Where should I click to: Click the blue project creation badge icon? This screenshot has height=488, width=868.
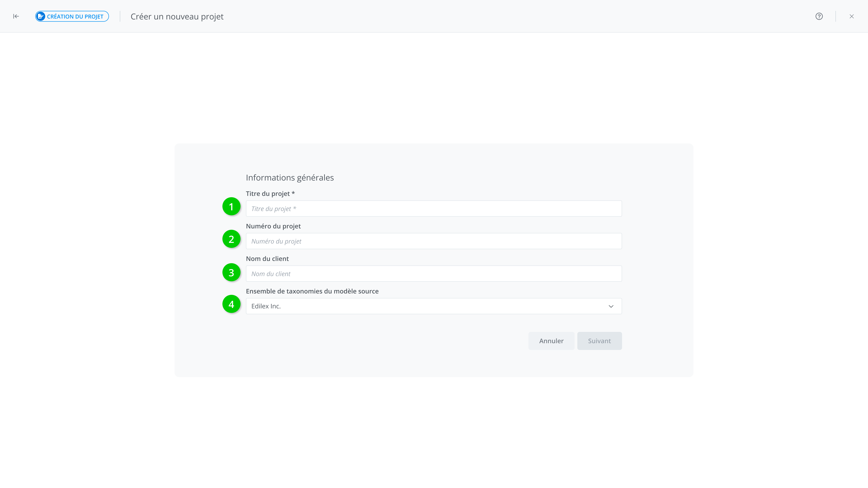(41, 16)
